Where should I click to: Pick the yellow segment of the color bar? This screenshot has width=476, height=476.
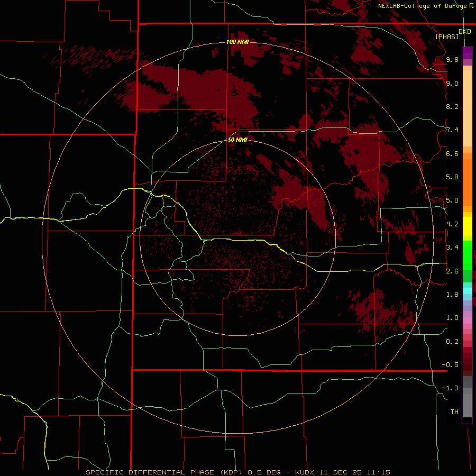click(467, 226)
